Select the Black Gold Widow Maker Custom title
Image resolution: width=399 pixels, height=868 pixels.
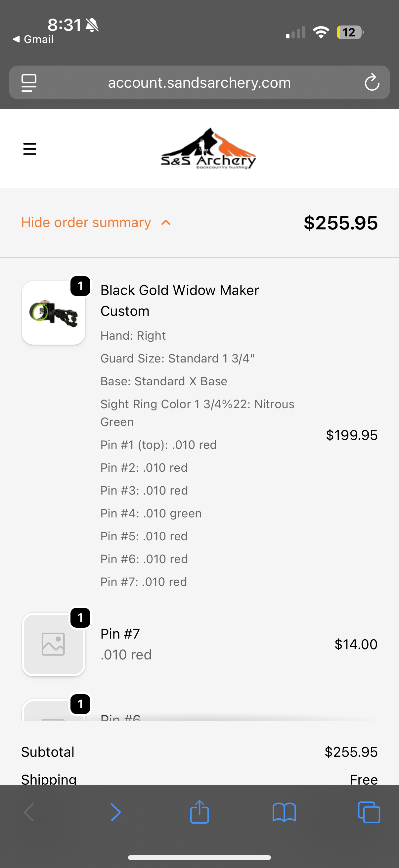click(179, 300)
